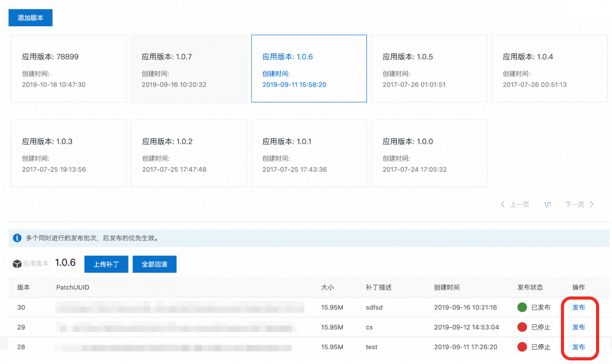Click the PatchUUID column header
The width and height of the screenshot is (612, 364).
click(x=73, y=287)
